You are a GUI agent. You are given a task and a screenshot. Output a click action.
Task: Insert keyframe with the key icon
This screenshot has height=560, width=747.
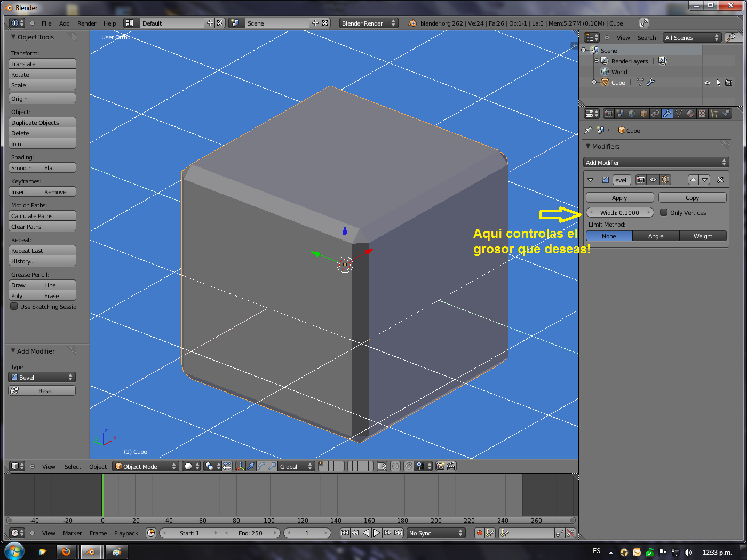point(560,533)
